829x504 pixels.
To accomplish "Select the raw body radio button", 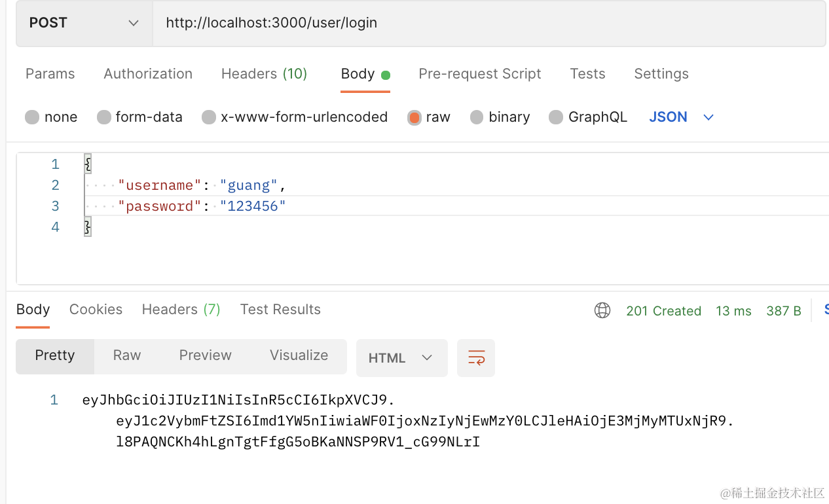I will click(414, 117).
